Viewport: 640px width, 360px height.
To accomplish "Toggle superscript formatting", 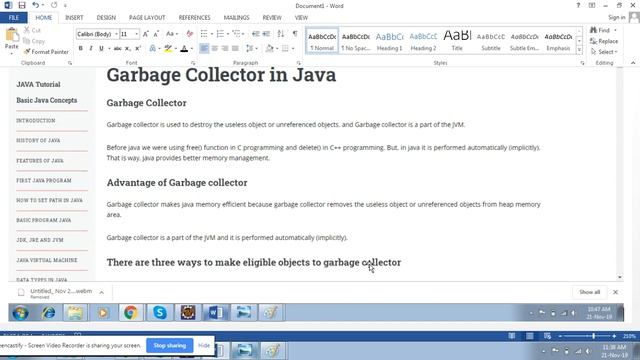I will point(138,49).
